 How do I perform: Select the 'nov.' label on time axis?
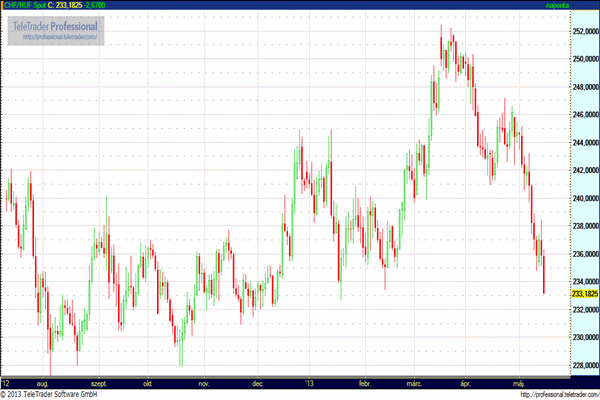(x=203, y=382)
